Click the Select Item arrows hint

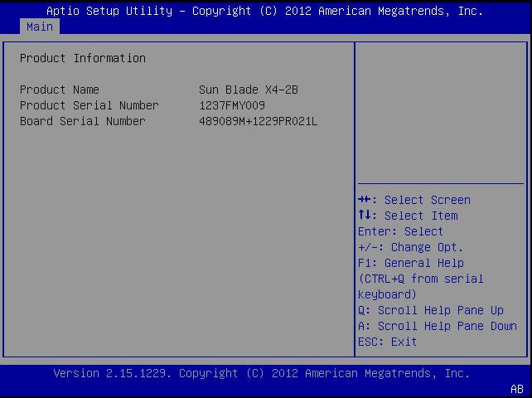point(408,216)
